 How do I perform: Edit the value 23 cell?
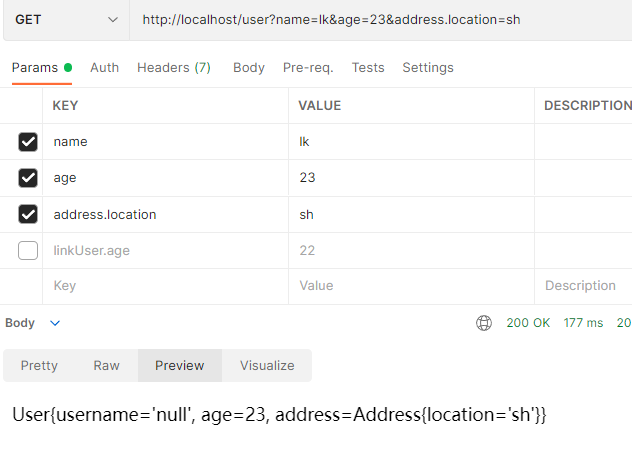click(x=412, y=178)
